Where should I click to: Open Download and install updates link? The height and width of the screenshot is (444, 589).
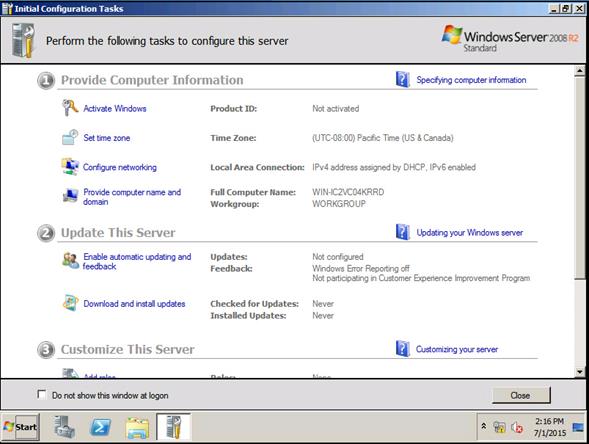click(x=134, y=304)
